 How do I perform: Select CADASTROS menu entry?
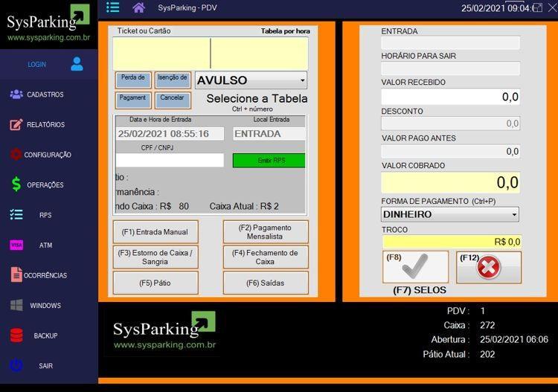pos(45,94)
